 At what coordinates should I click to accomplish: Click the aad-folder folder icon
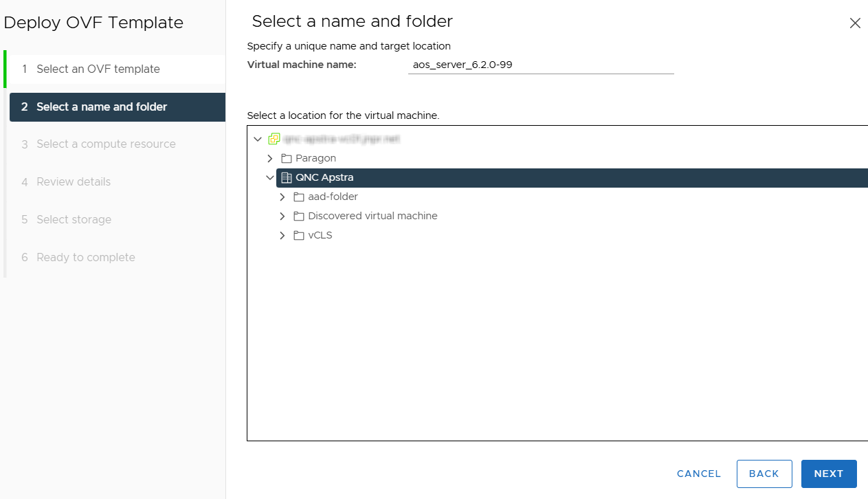pos(299,197)
